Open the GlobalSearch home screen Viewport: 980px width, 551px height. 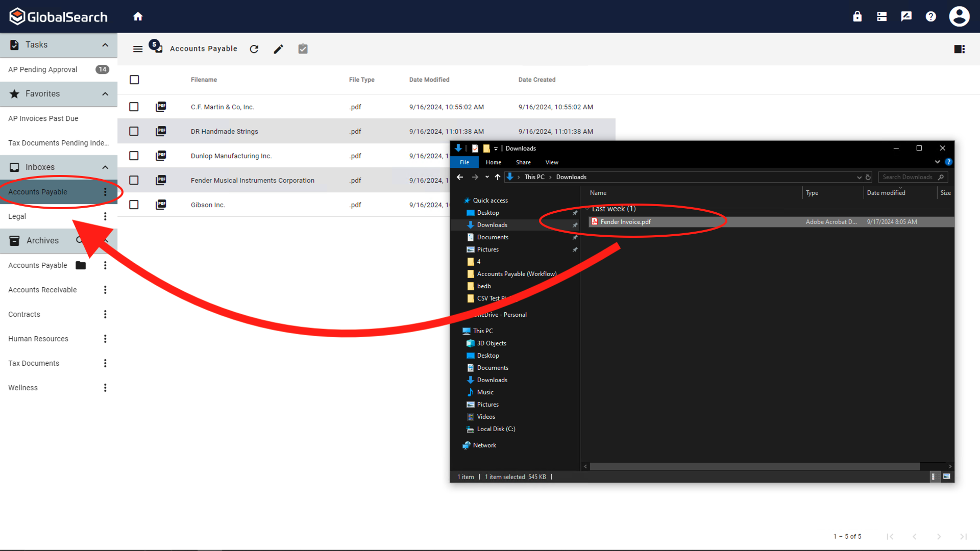point(138,16)
